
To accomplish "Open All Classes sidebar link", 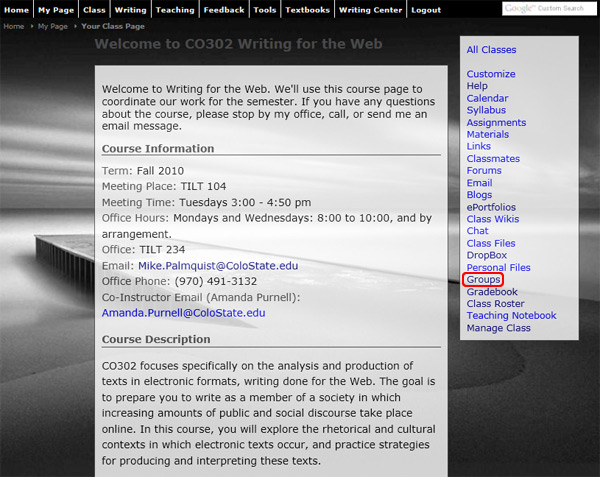I will [491, 50].
